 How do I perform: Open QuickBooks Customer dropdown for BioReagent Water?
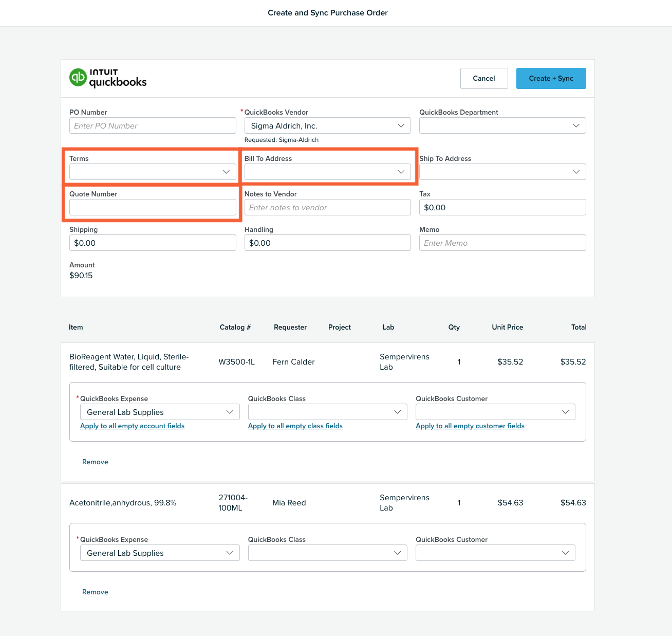click(495, 412)
